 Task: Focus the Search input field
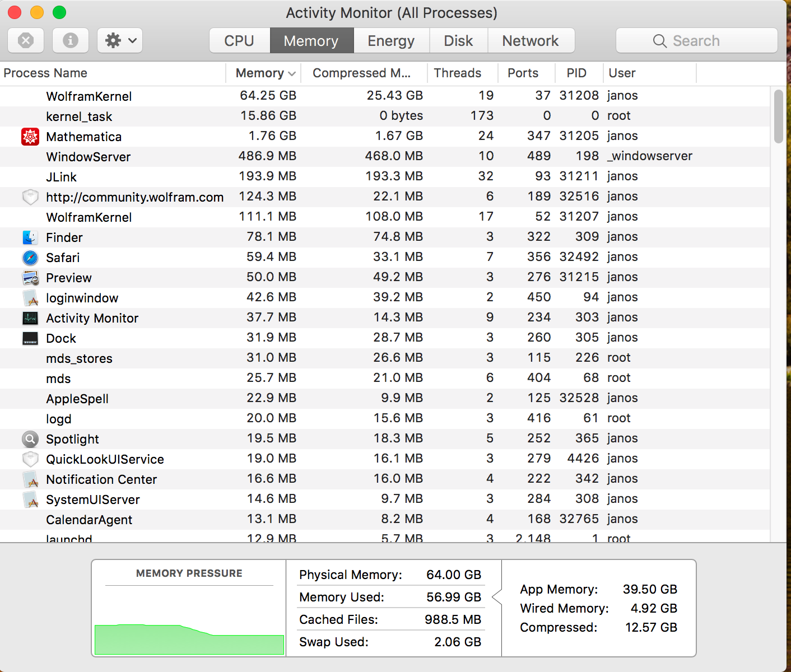click(696, 40)
